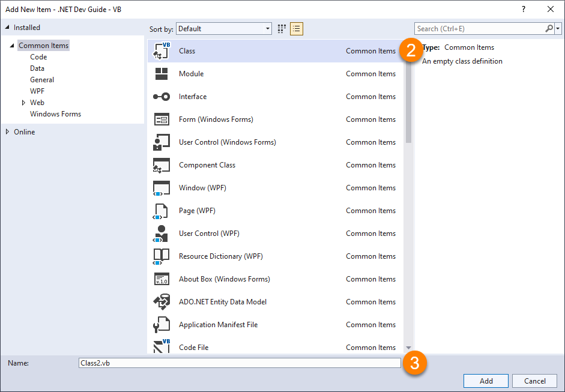Click 'User Control (WPF)' template name
565x392 pixels.
click(209, 234)
